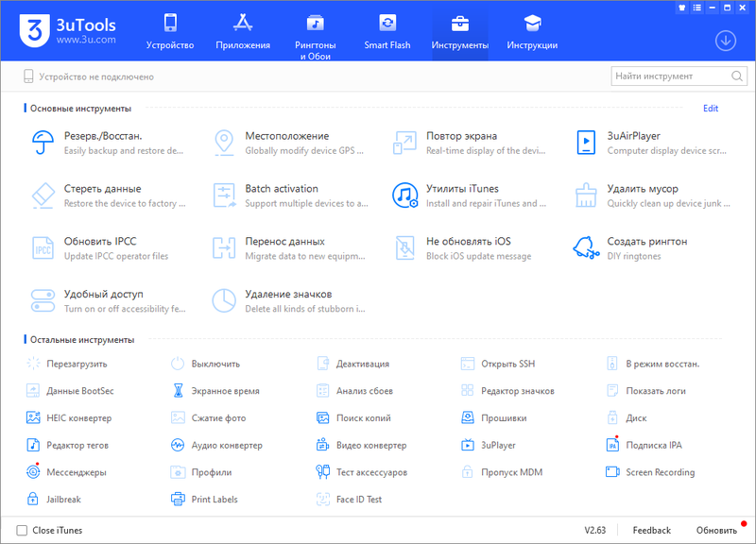The width and height of the screenshot is (756, 544).
Task: Open Создать рингтон bell icon
Action: tap(587, 248)
